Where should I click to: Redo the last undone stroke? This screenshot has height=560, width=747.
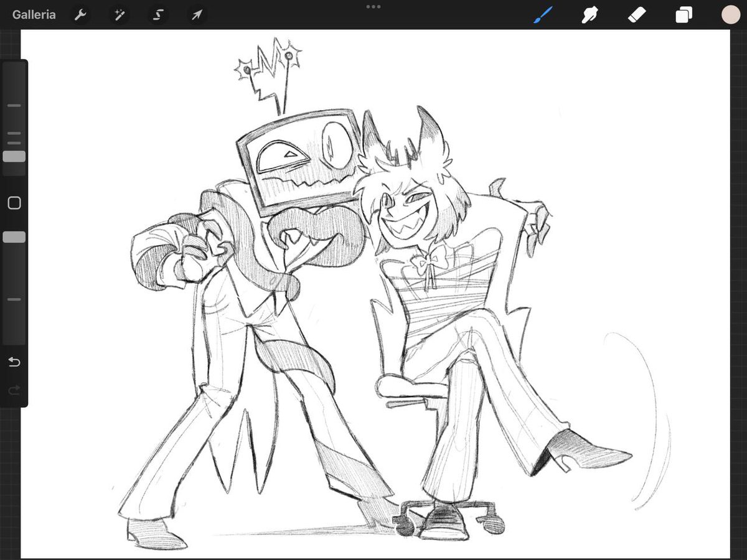[14, 390]
